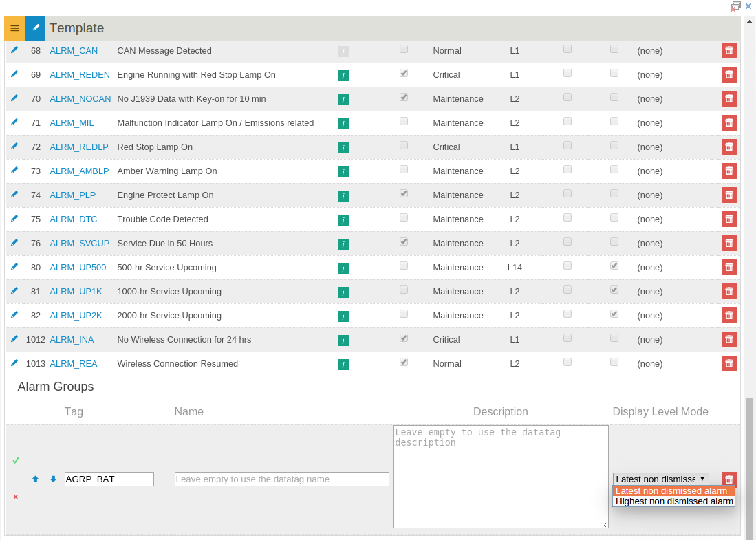Click the blue pencil edit button beside Template
The width and height of the screenshot is (756, 540).
(35, 28)
